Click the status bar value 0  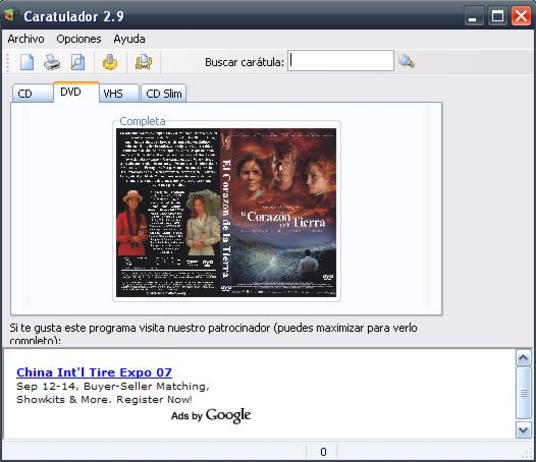[323, 452]
